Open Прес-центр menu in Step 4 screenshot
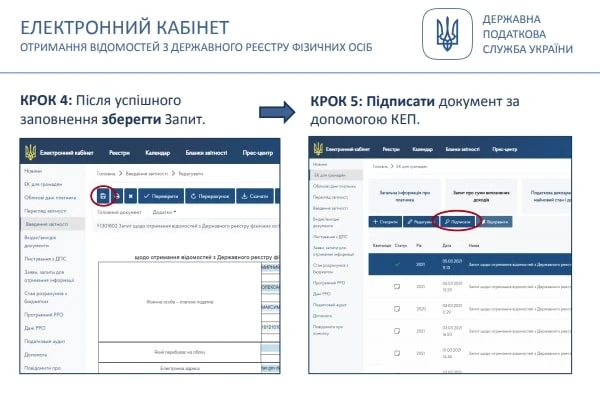This screenshot has width=600, height=400. click(258, 153)
